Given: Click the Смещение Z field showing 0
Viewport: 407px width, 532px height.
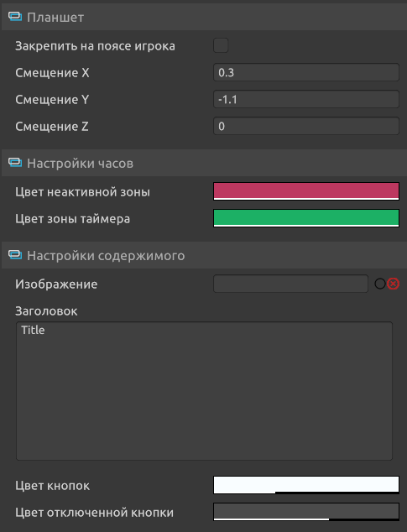Looking at the screenshot, I should (x=306, y=126).
